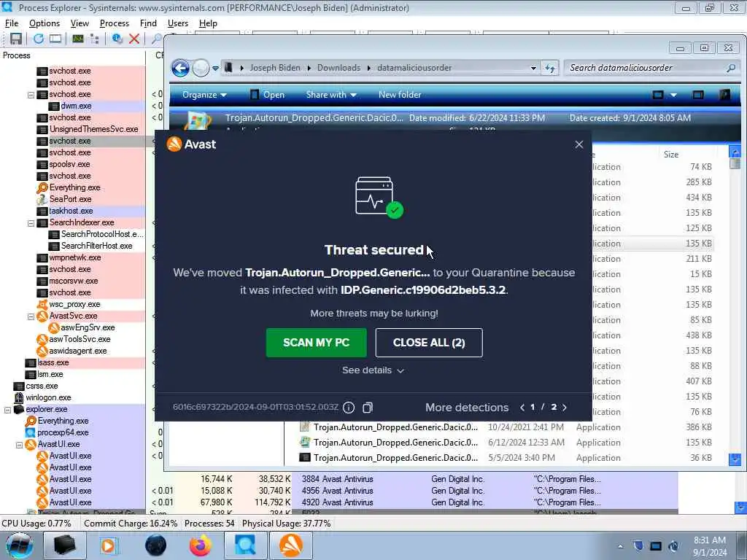Click Explorer file list scrollbar thumb

[735, 164]
